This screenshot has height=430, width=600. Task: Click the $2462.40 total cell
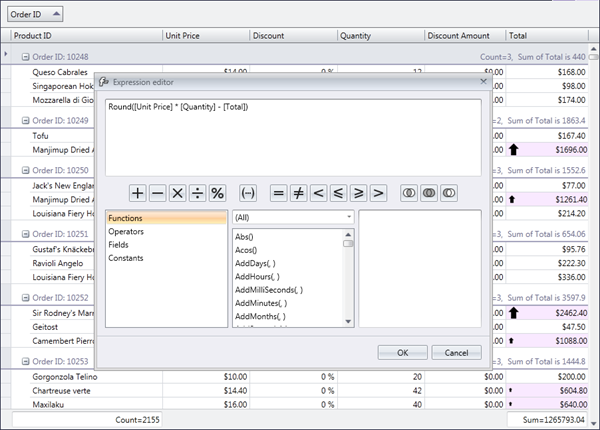(547, 313)
